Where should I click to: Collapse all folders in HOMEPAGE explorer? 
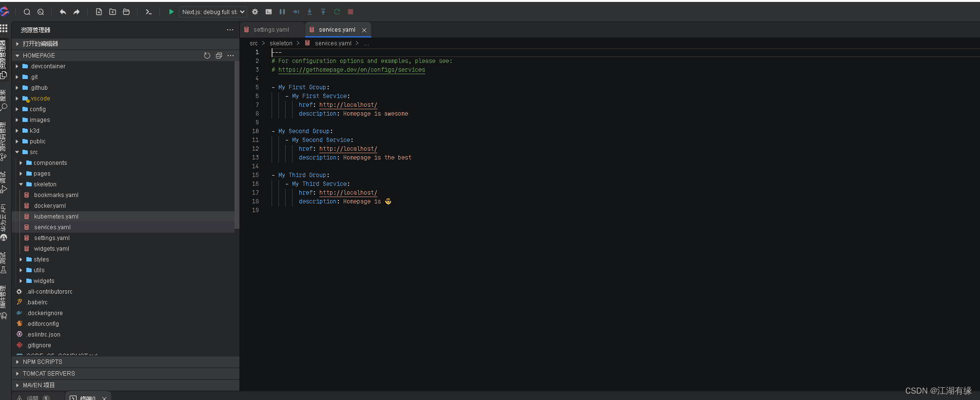coord(219,56)
